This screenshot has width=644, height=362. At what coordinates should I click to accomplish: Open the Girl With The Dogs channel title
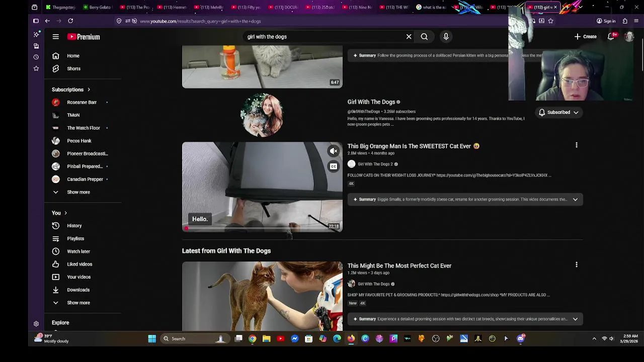point(371,102)
